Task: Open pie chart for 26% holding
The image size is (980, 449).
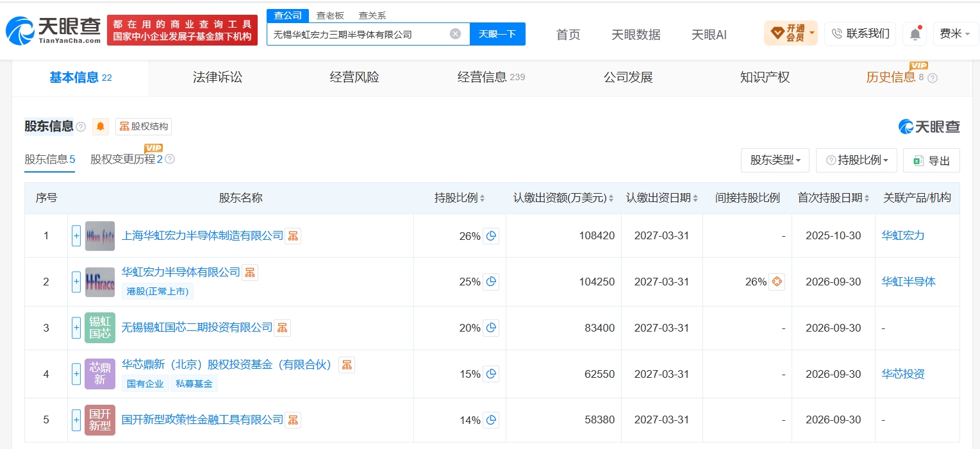Action: point(491,236)
